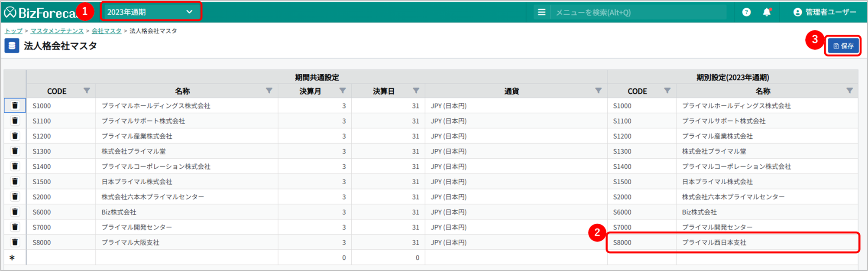Image resolution: width=868 pixels, height=271 pixels.
Task: Open the notifications bell icon
Action: 767,12
